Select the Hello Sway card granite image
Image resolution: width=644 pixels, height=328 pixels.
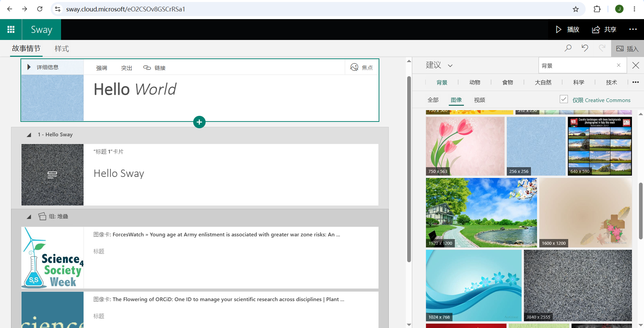coord(52,175)
